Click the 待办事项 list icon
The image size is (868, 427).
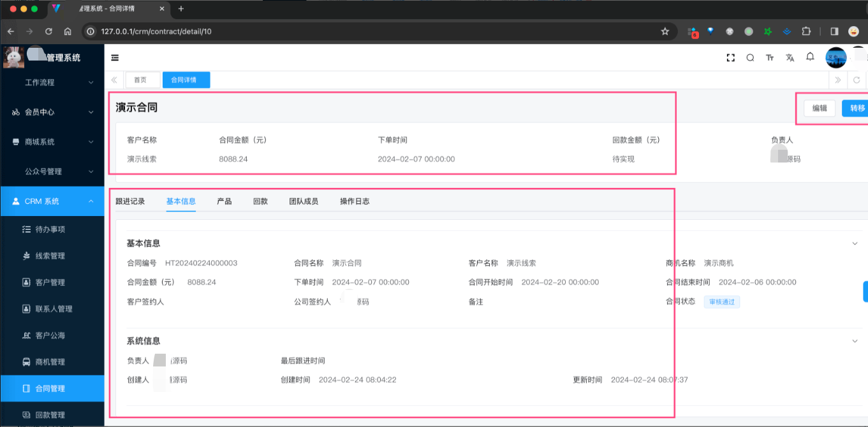[26, 229]
